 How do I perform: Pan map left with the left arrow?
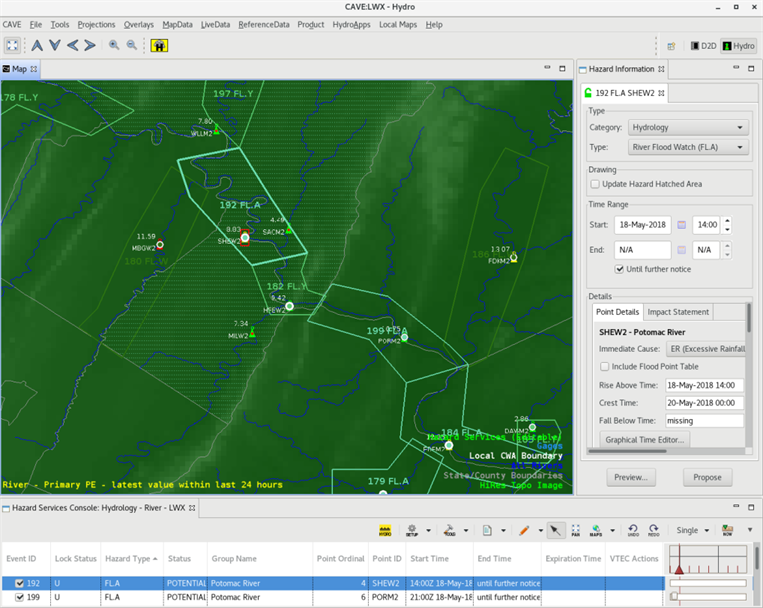tap(73, 46)
